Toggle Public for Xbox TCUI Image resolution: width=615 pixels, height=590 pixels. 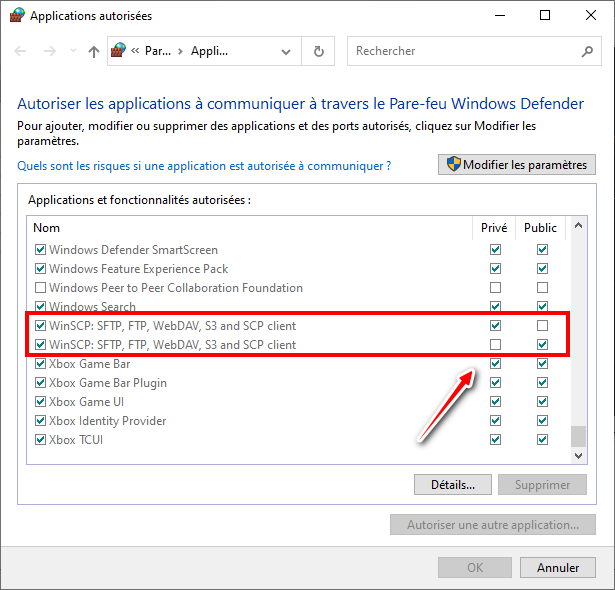click(x=542, y=440)
